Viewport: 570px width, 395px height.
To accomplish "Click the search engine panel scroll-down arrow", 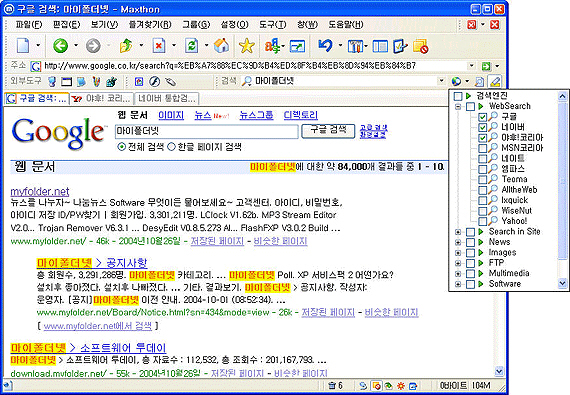I will click(x=562, y=283).
